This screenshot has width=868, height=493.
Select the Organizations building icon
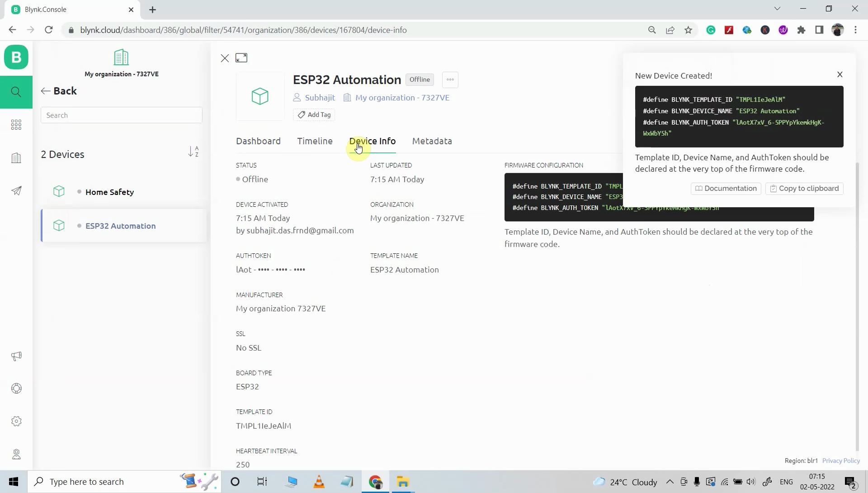16,157
